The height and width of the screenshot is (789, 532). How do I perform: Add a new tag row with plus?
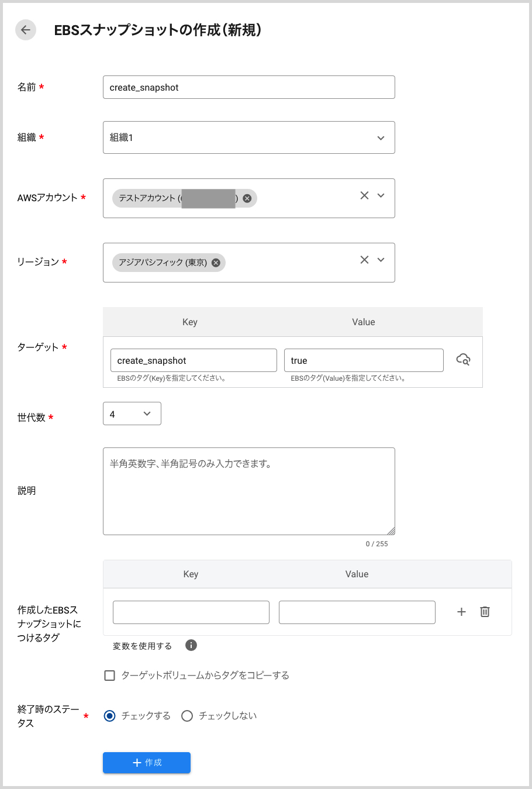[x=461, y=612]
